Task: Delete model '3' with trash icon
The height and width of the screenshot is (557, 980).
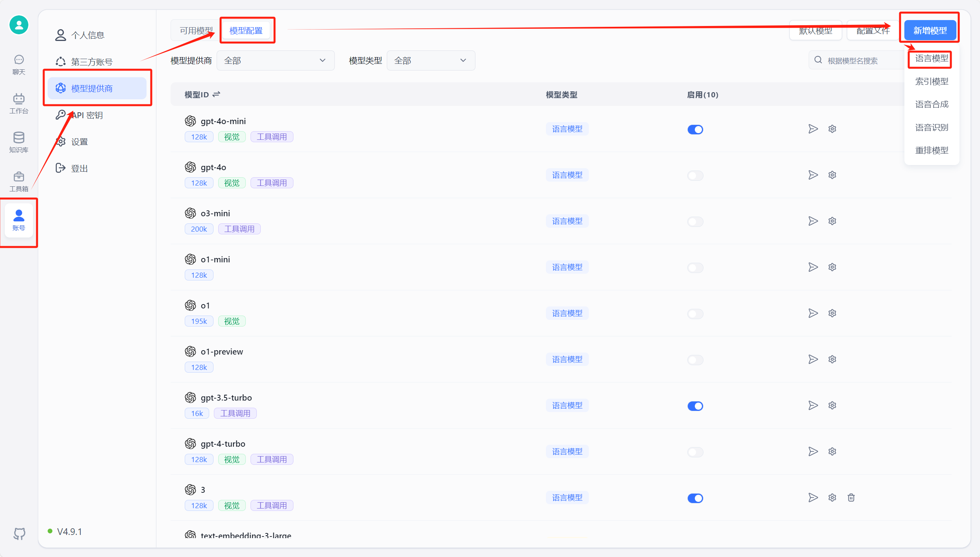Action: 851,498
